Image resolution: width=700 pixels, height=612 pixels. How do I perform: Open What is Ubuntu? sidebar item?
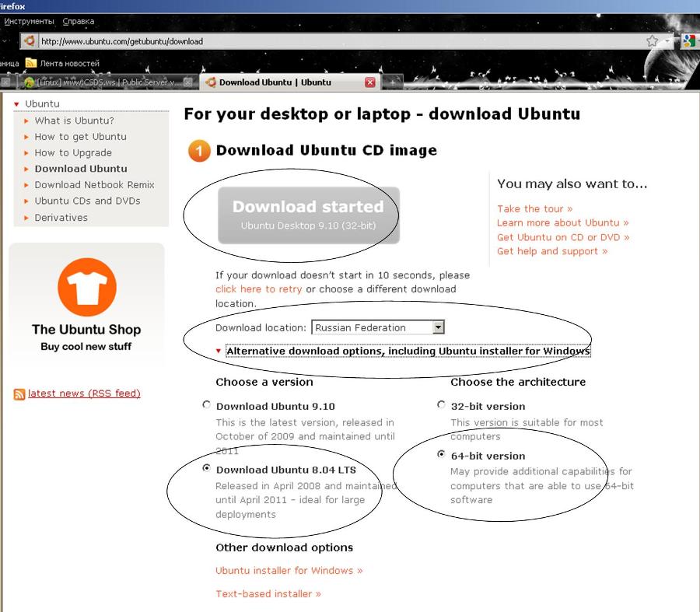click(74, 121)
